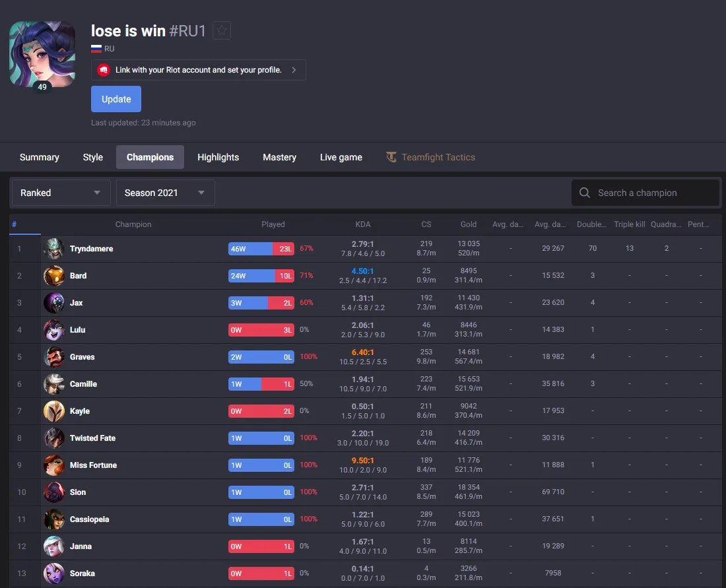Viewport: 726px width, 588px height.
Task: Select the Champions tab
Action: pyautogui.click(x=150, y=158)
